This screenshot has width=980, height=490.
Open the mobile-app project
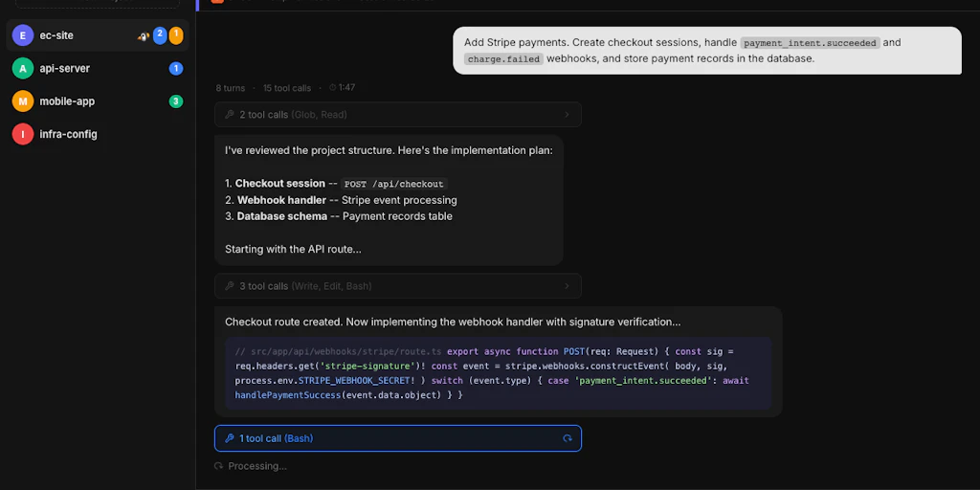click(98, 101)
